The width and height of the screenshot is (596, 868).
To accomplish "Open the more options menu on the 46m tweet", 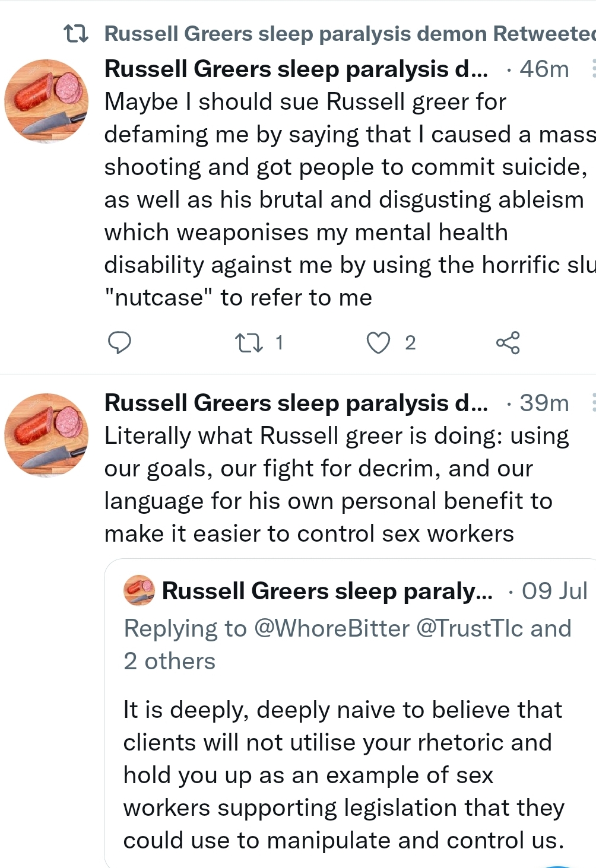I will [592, 69].
